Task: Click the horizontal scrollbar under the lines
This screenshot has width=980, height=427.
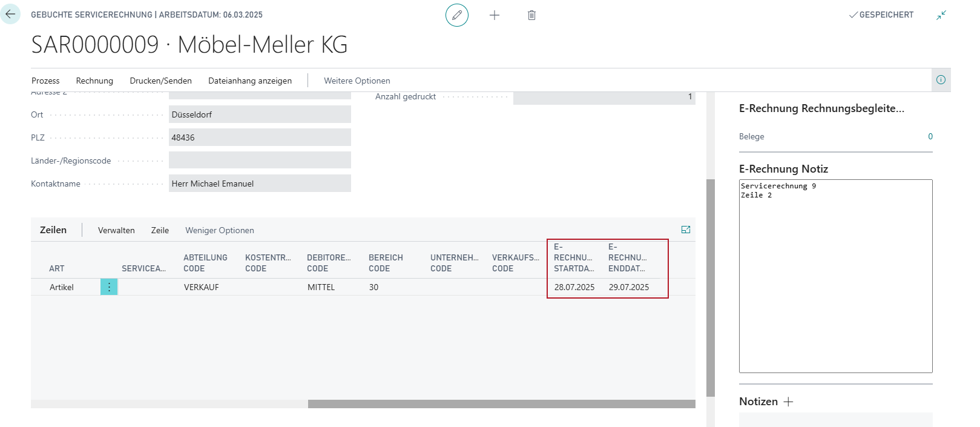Action: [x=501, y=404]
